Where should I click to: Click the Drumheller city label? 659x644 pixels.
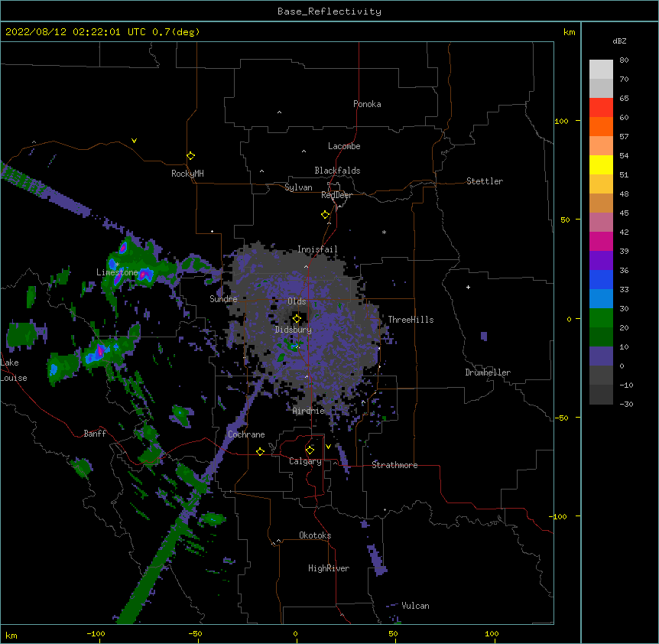[488, 372]
